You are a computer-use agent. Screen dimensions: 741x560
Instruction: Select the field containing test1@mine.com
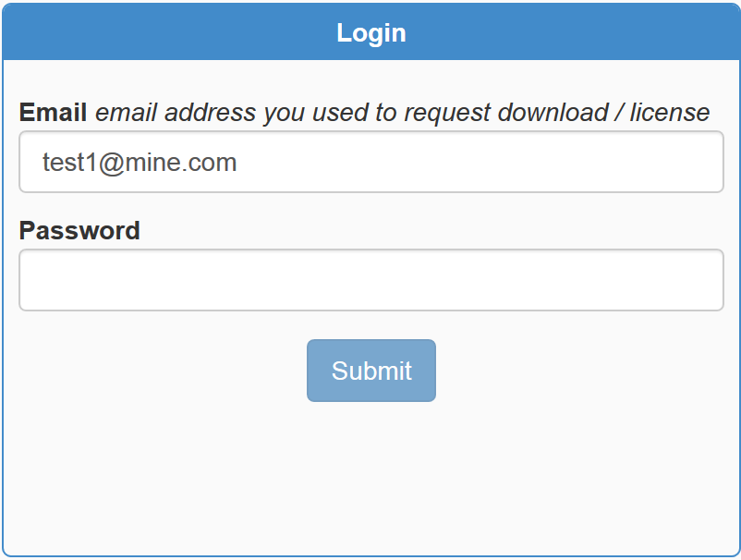370,163
